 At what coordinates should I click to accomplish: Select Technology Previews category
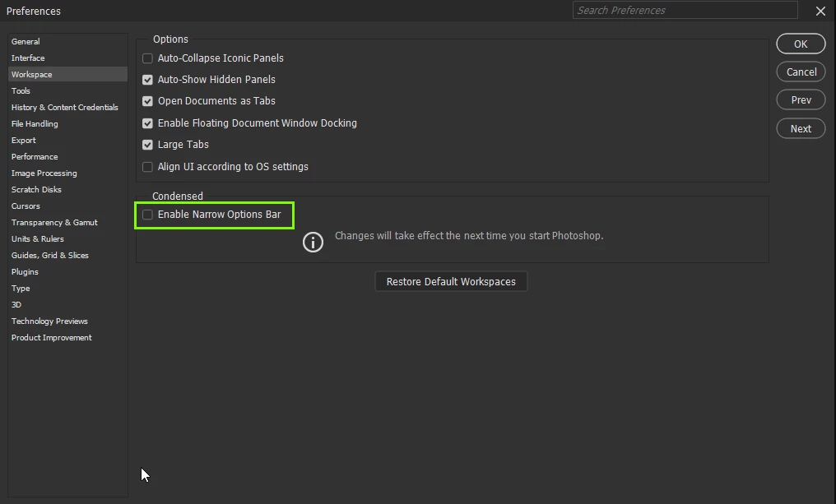click(67, 321)
